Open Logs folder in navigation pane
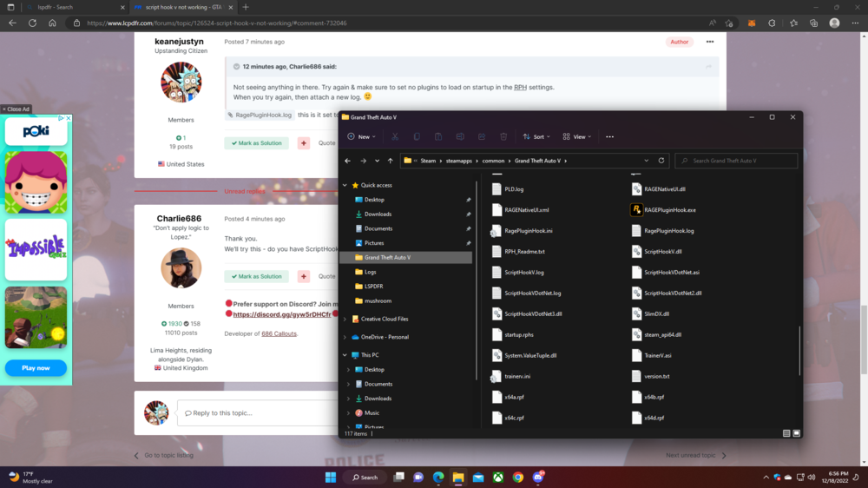The height and width of the screenshot is (488, 868). coord(371,272)
